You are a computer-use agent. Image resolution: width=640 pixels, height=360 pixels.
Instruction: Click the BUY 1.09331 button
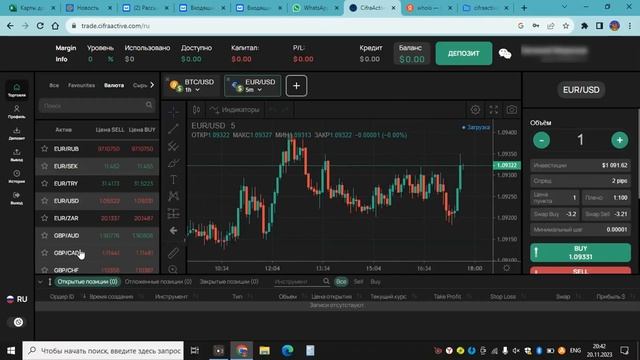coord(580,253)
